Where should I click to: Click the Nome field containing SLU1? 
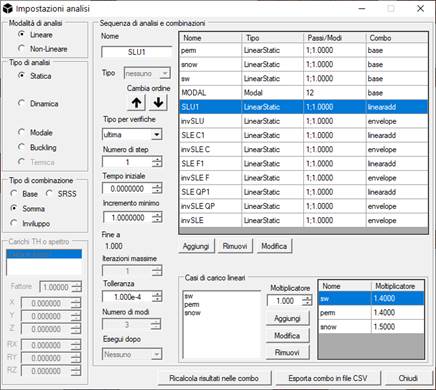click(136, 52)
